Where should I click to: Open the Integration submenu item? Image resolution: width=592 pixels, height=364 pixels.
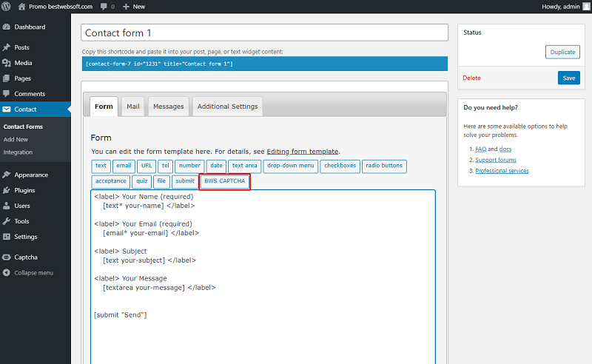pos(18,152)
